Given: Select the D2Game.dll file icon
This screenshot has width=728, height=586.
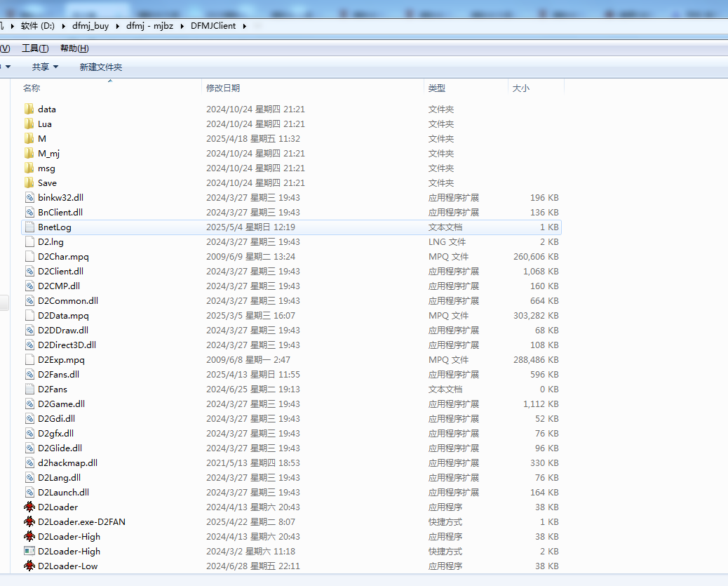Looking at the screenshot, I should (x=29, y=404).
